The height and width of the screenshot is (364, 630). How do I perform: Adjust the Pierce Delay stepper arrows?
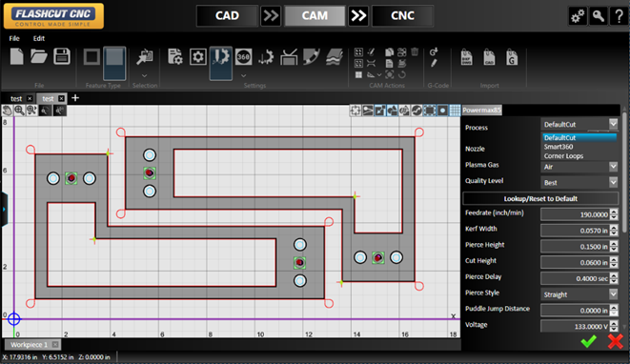[614, 278]
